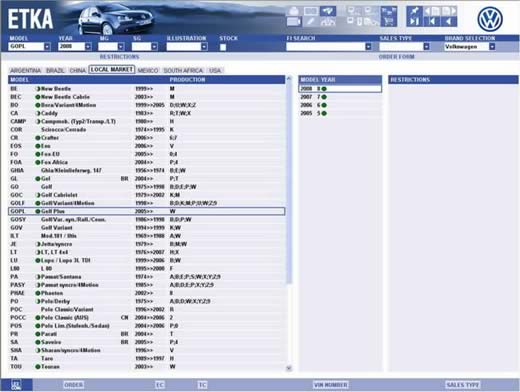Select the Bora/Variant/4Motion row
This screenshot has width=520, height=392.
click(147, 105)
